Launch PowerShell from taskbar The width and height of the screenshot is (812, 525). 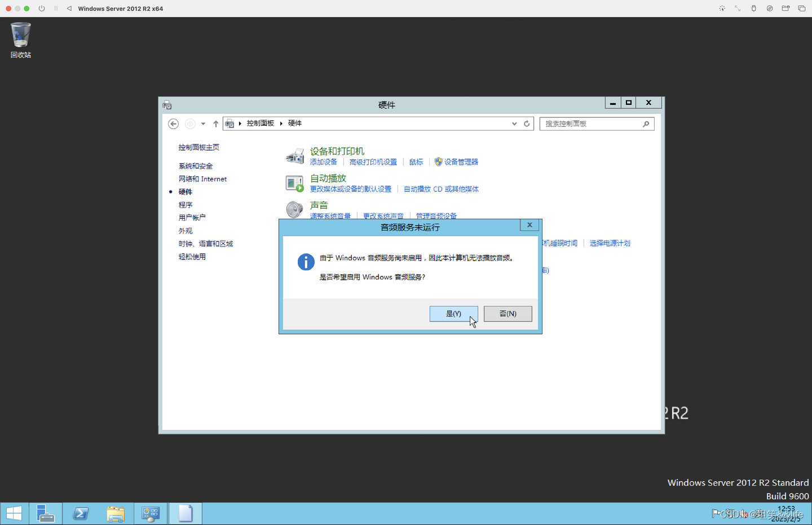[x=81, y=514]
